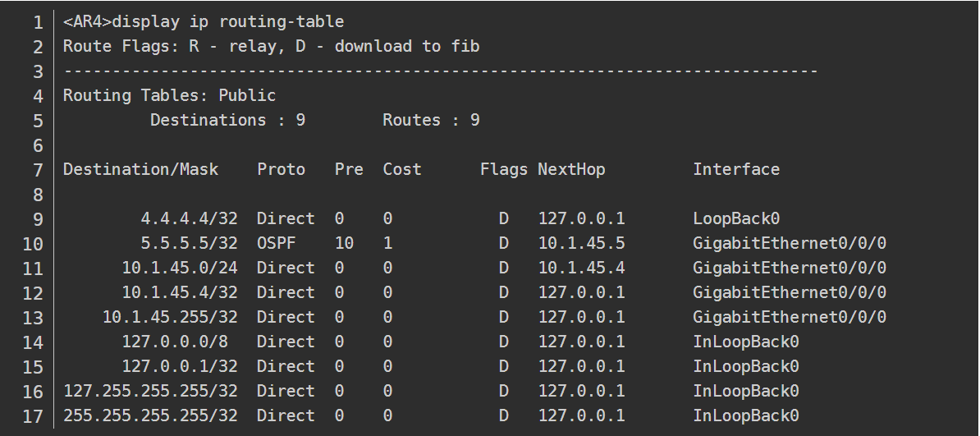The height and width of the screenshot is (436, 980).
Task: Select destination 4.4.4.4/32
Action: [189, 219]
